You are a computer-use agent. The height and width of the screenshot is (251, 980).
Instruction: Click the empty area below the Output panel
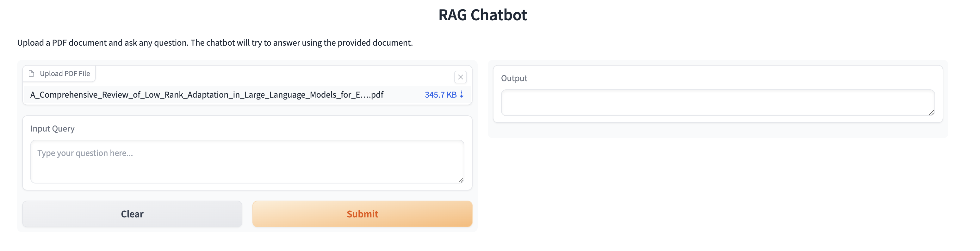pos(717,183)
